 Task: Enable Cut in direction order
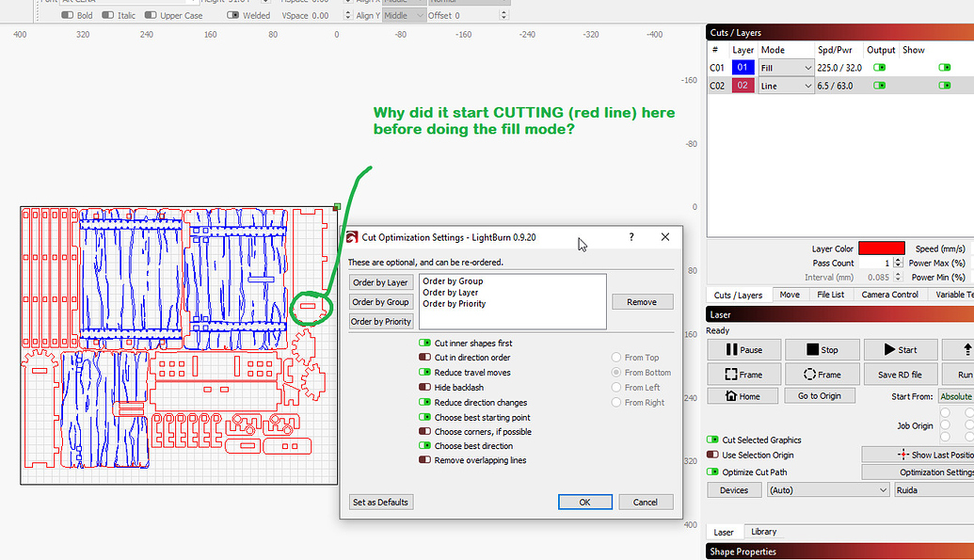(426, 357)
